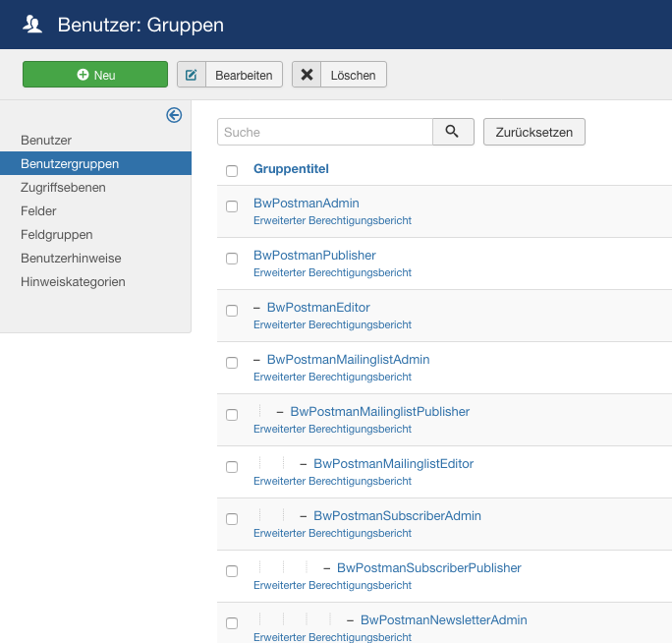Select Hinweiskategorien in the sidebar
This screenshot has height=643, width=672.
coord(73,282)
